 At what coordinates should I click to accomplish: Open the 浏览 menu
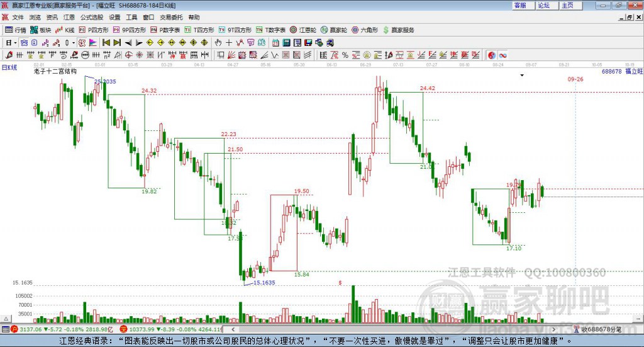35,17
